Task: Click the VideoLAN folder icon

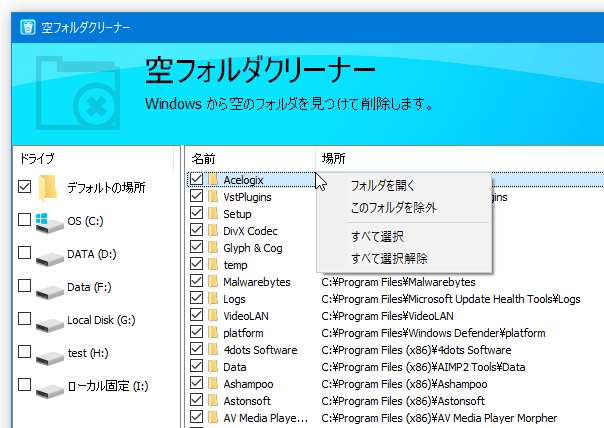Action: (x=213, y=316)
